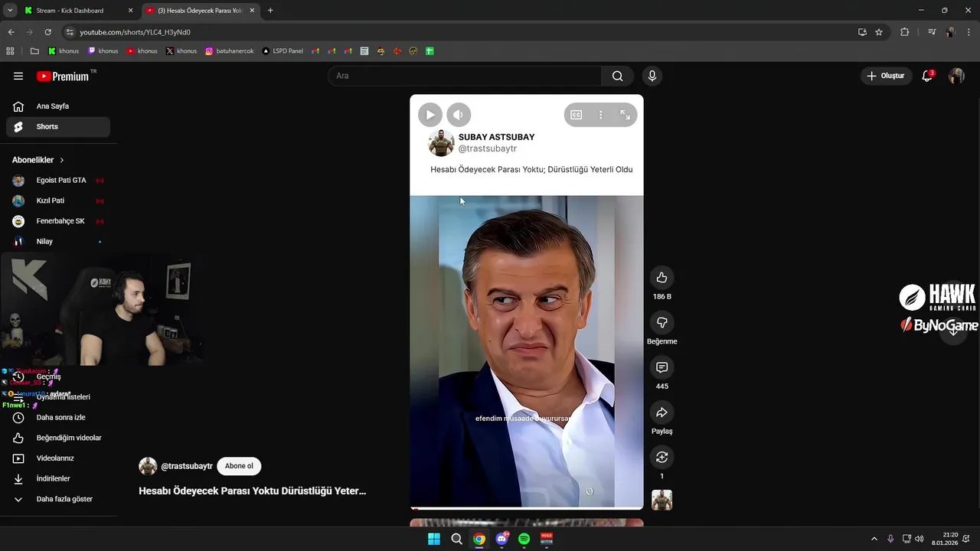Open the batuhanercok Instagram bookmark
This screenshot has width=980, height=551.
[230, 51]
